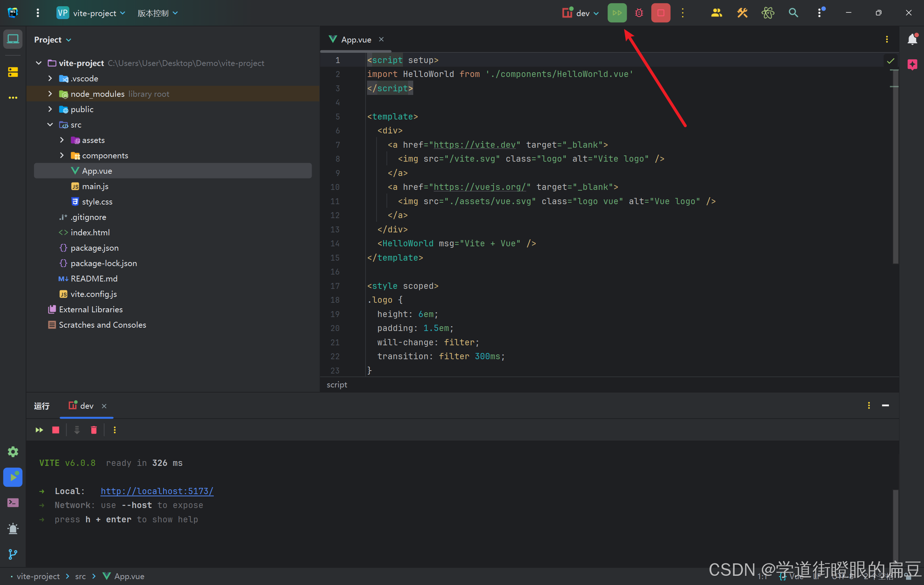Image resolution: width=924 pixels, height=585 pixels.
Task: Open the dev run configuration dropdown
Action: click(581, 13)
